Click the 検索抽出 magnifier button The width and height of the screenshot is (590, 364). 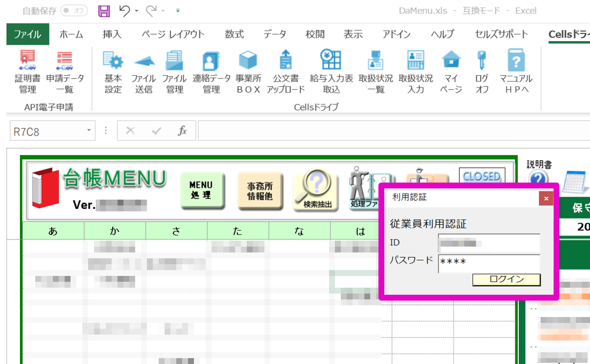pyautogui.click(x=316, y=190)
